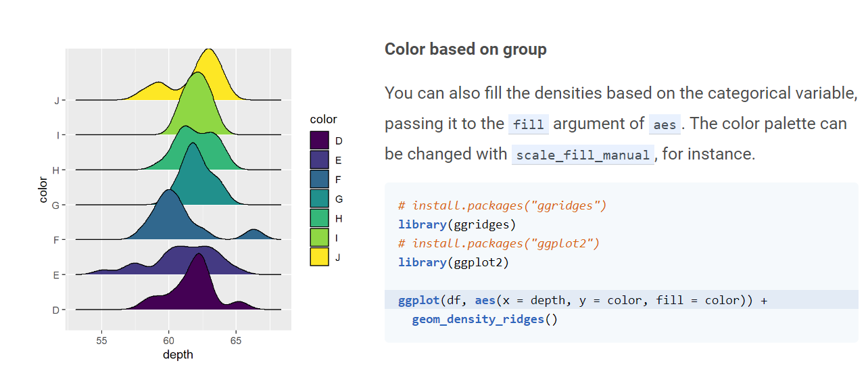
Task: Click the 'library(ggridges)' code line
Action: [456, 224]
